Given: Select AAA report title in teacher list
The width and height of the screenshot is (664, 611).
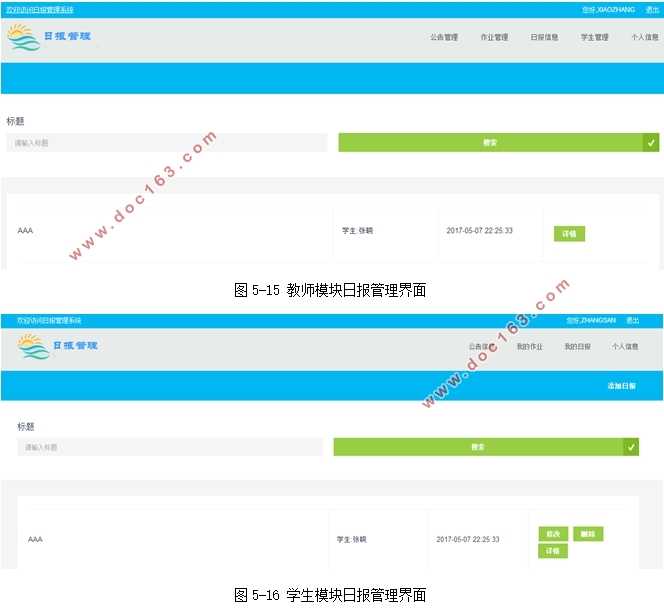Looking at the screenshot, I should click(x=25, y=231).
